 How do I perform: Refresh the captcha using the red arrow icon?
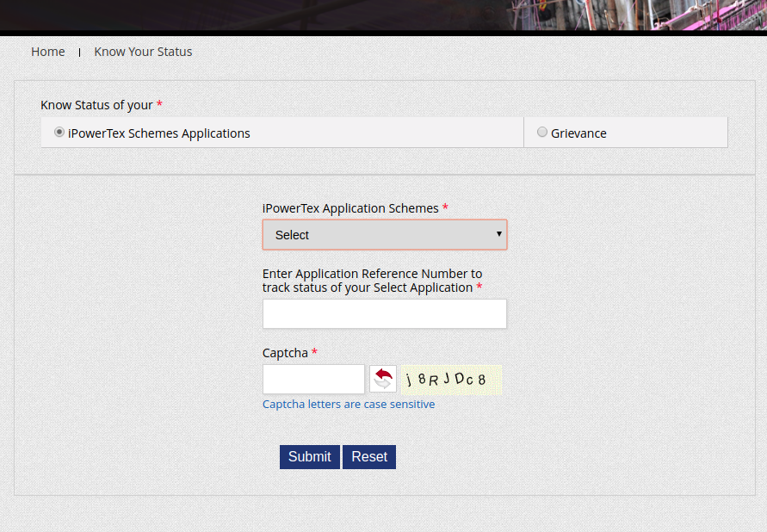(382, 379)
